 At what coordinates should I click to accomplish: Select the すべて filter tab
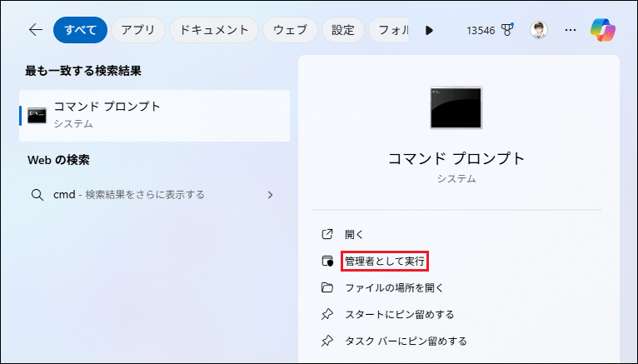81,30
